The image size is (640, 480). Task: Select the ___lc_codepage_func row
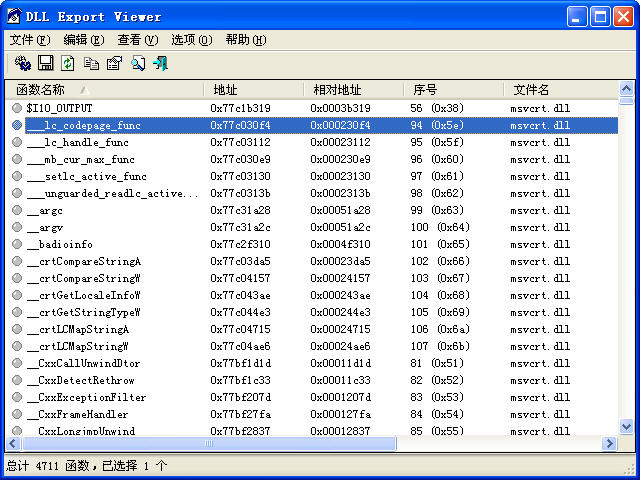pyautogui.click(x=312, y=125)
